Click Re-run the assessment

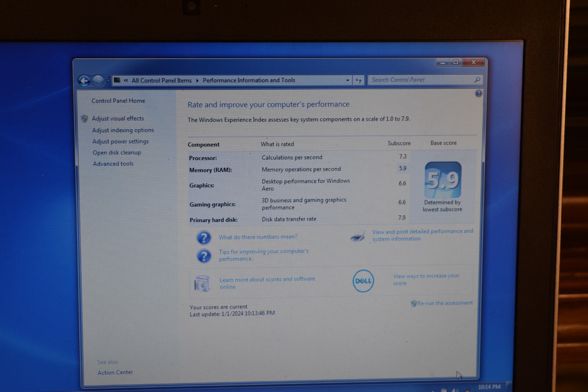coord(445,303)
